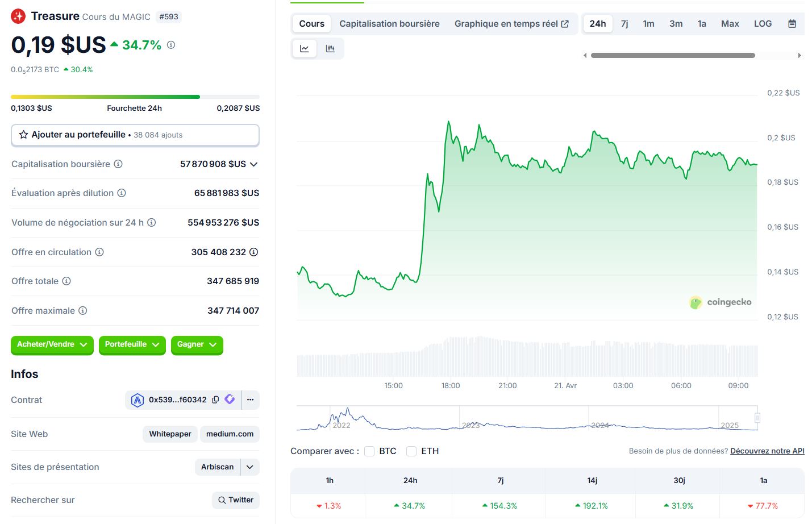The image size is (812, 524).
Task: Click the horizontal scrollbar above the chart
Action: pyautogui.click(x=673, y=56)
